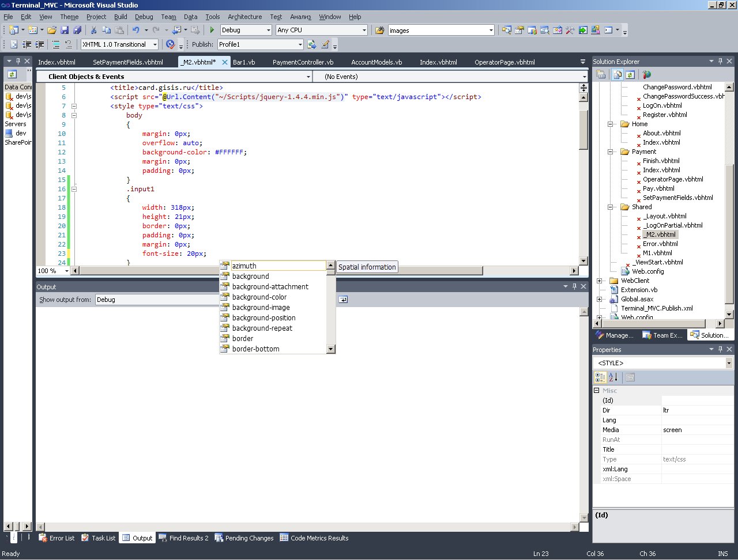This screenshot has width=738, height=560.
Task: Open the Architecture menu
Action: pyautogui.click(x=244, y=17)
